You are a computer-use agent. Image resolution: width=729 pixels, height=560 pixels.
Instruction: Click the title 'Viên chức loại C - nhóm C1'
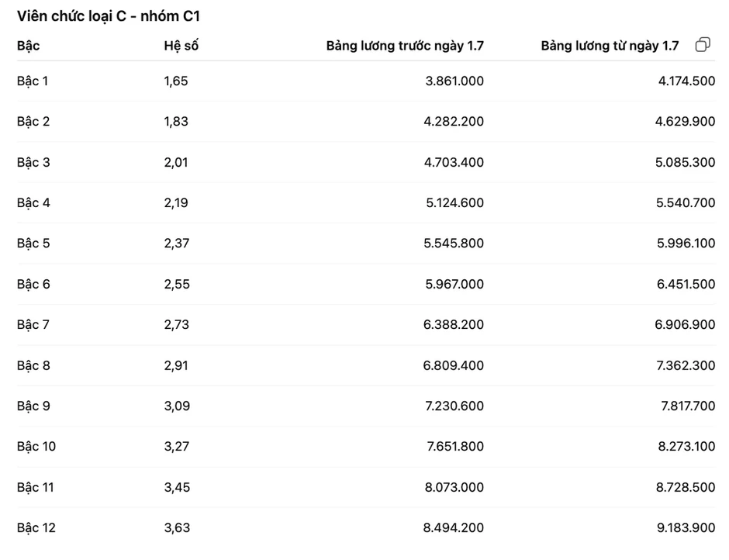[x=109, y=16]
